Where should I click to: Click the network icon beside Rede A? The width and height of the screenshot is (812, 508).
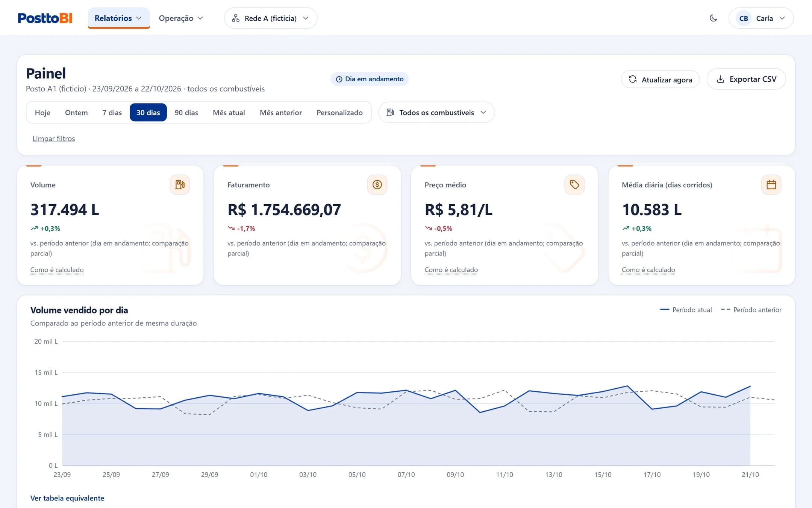point(236,18)
